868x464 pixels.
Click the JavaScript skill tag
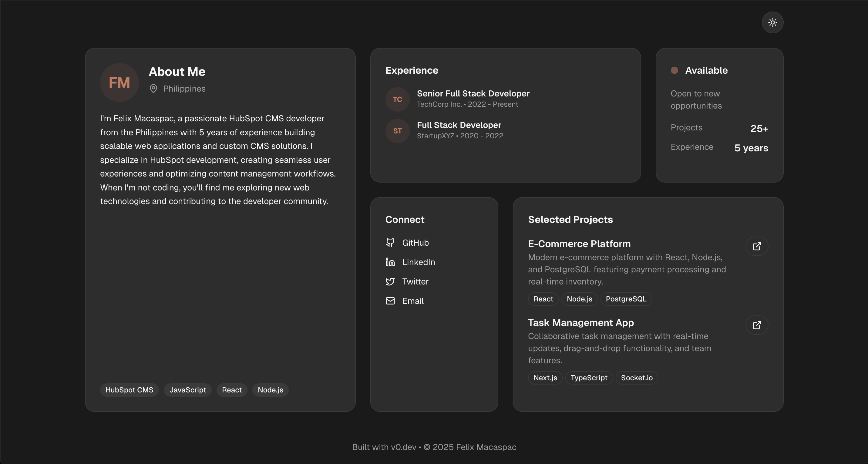(187, 390)
